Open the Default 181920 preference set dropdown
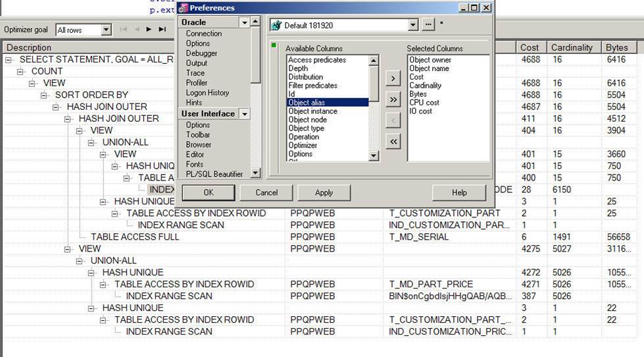 tap(412, 25)
